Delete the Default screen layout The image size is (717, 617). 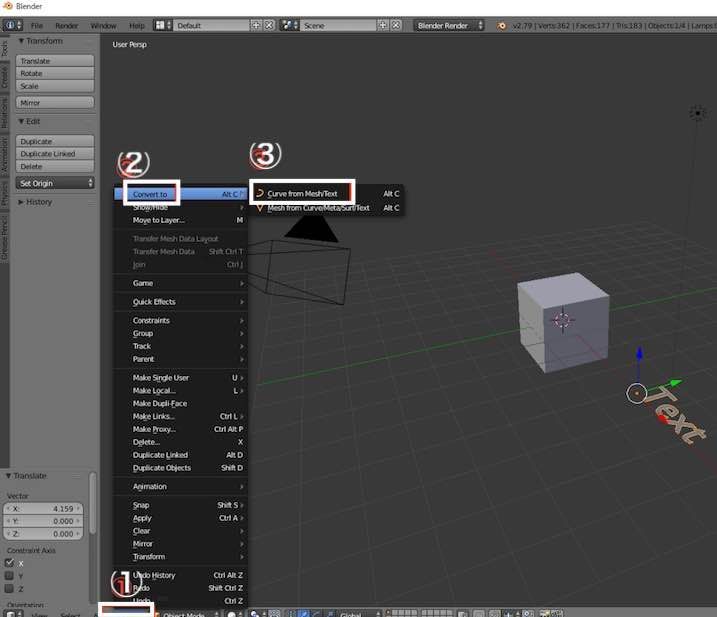point(269,25)
